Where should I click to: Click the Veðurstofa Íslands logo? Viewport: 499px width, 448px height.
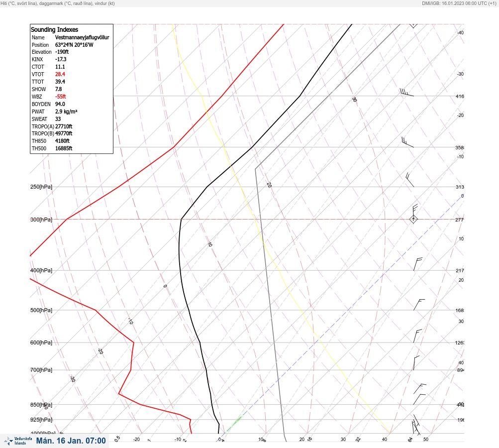click(18, 441)
